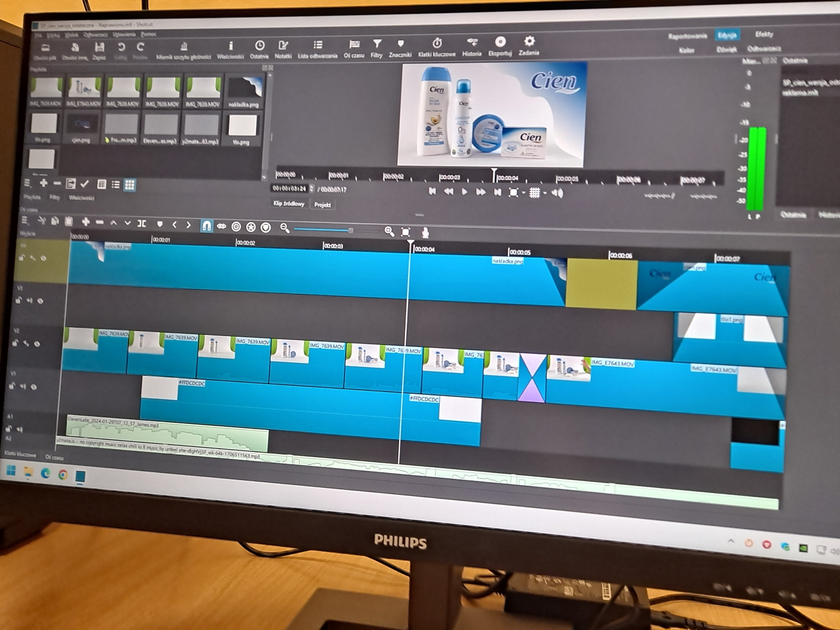This screenshot has height=630, width=840.
Task: Toggle scrub while dragging on timeline
Action: point(222,226)
